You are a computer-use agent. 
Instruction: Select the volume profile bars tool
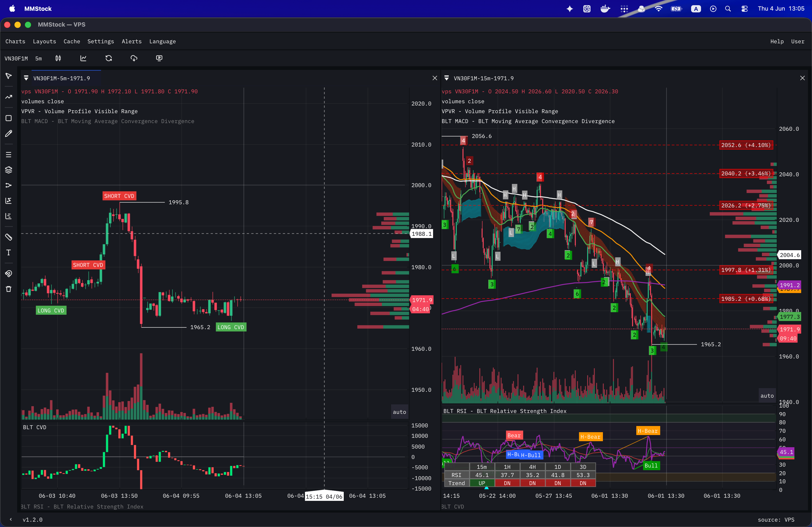(9, 216)
